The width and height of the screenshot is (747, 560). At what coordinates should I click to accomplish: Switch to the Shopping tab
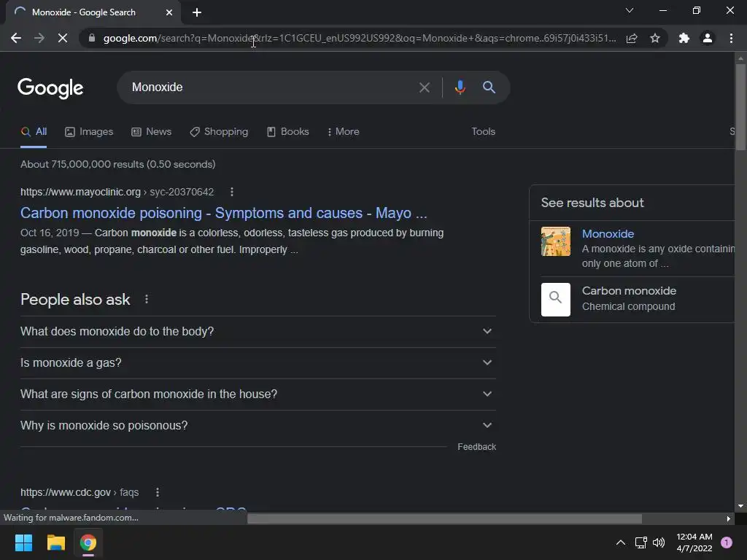click(219, 132)
